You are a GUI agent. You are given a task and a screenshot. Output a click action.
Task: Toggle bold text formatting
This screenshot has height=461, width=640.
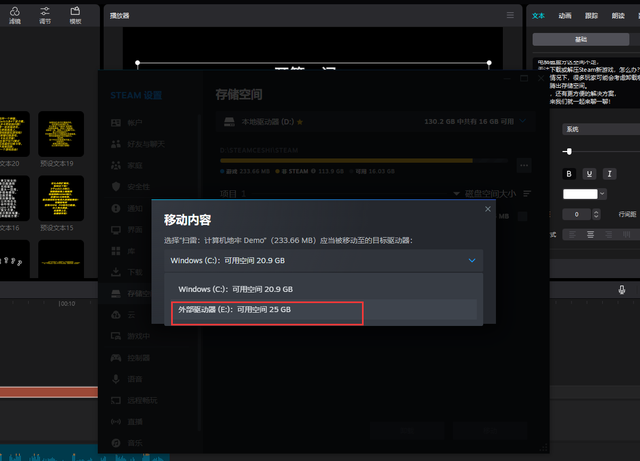(569, 174)
